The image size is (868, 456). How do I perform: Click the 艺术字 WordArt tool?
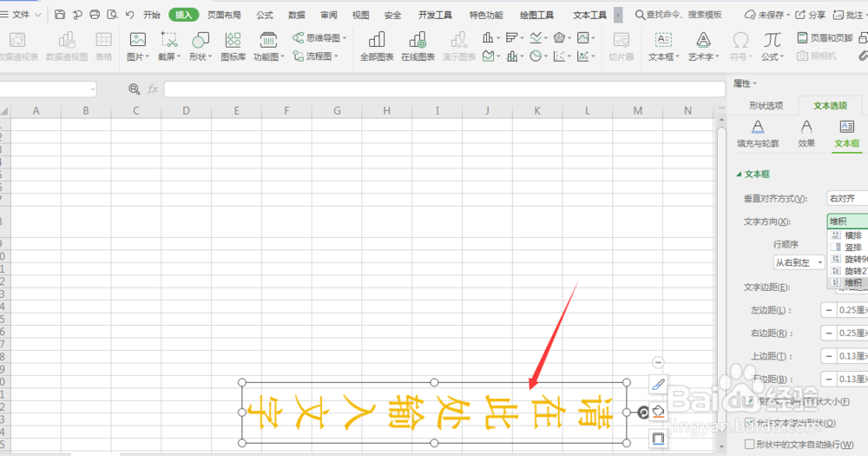703,46
